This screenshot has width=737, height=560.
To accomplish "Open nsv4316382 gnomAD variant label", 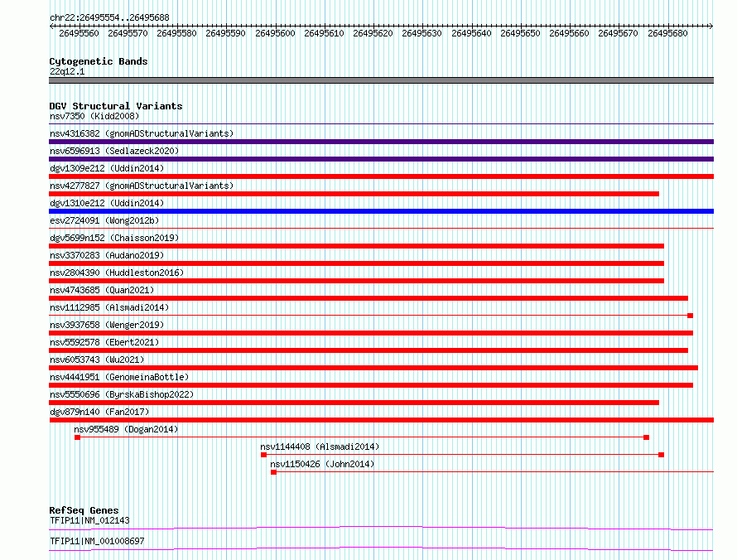I will click(x=142, y=133).
